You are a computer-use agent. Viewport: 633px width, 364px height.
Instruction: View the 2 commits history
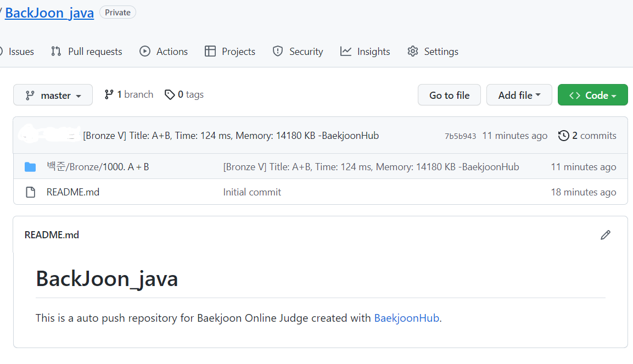tap(587, 136)
